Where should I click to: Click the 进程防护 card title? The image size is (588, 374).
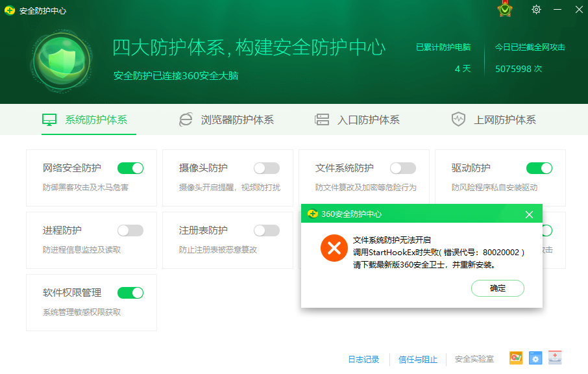pos(62,231)
